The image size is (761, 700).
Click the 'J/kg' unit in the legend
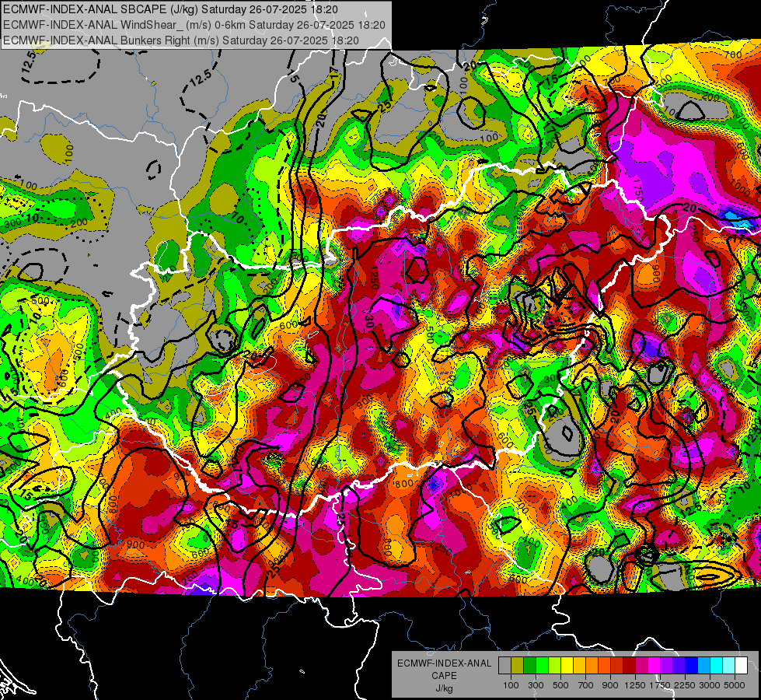tap(444, 688)
